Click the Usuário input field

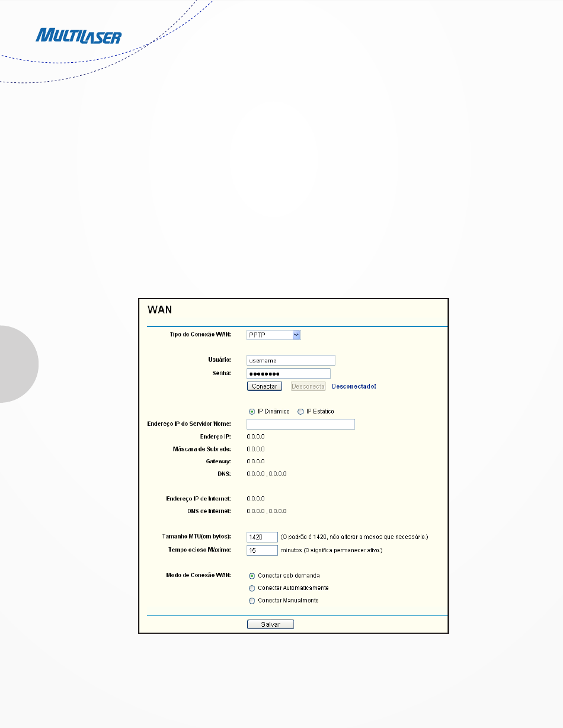pos(291,360)
